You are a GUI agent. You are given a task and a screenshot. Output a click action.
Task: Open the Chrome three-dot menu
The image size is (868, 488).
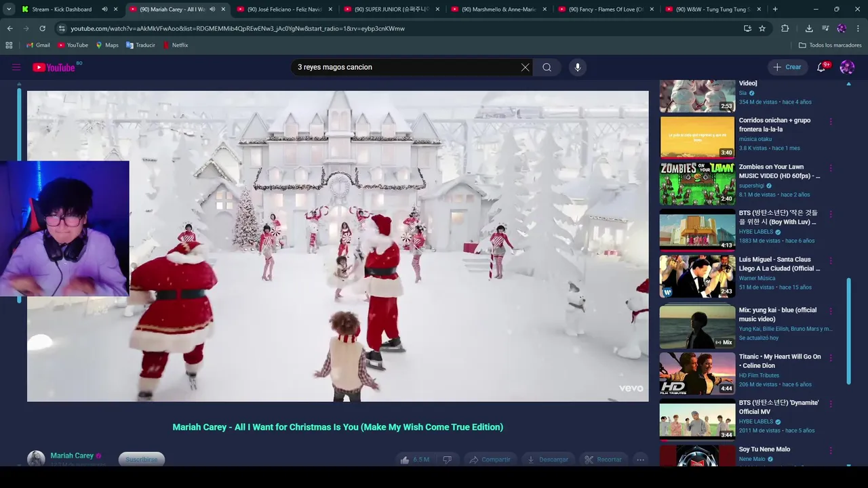(x=859, y=28)
